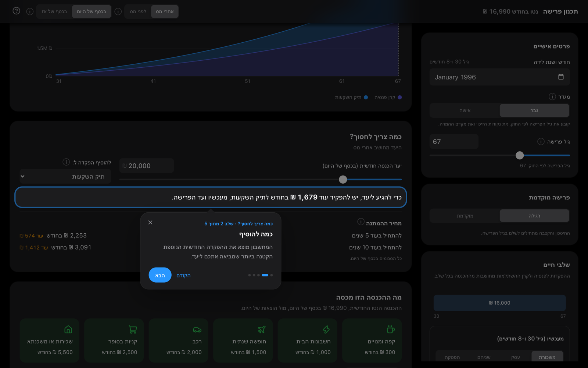Click info icon next to להוסיף הפקדה ל
Screen dimensions: 588x368
(66, 162)
